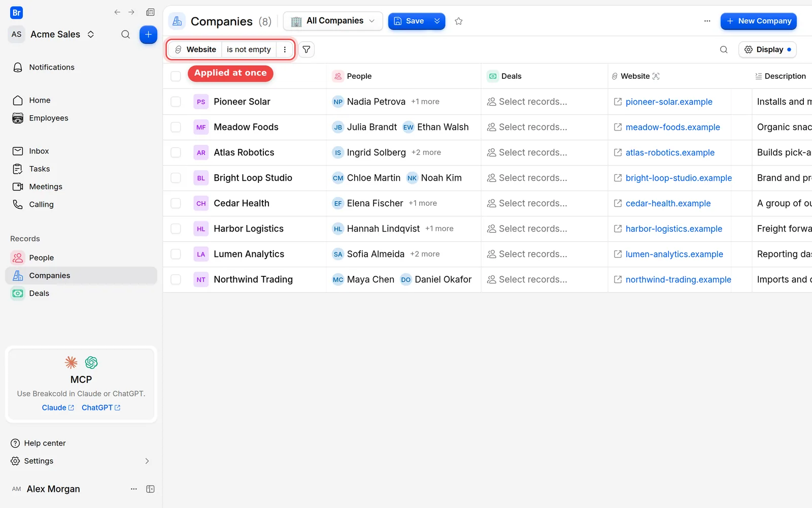The width and height of the screenshot is (812, 508).
Task: Open the meadow-foods.example website link
Action: tap(673, 127)
